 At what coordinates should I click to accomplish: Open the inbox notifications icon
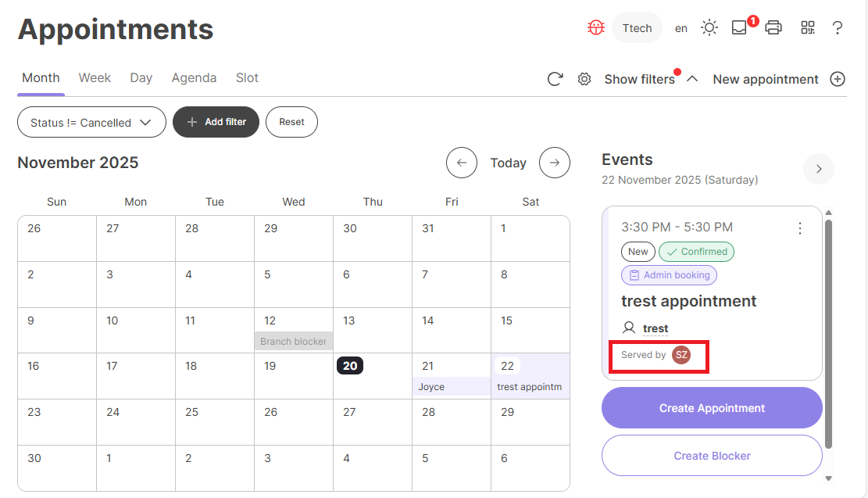click(739, 28)
